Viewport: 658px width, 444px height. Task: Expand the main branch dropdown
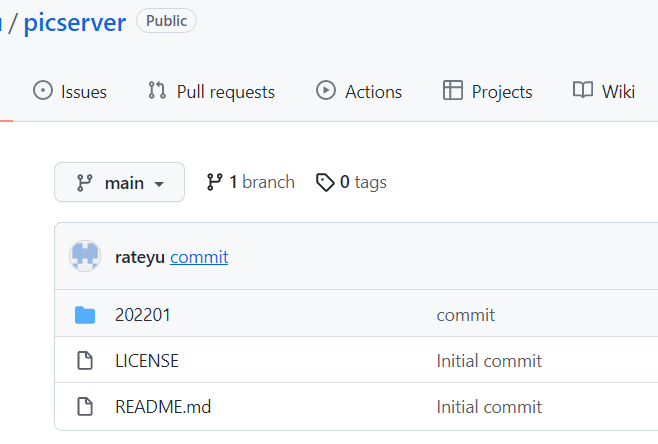pos(120,182)
